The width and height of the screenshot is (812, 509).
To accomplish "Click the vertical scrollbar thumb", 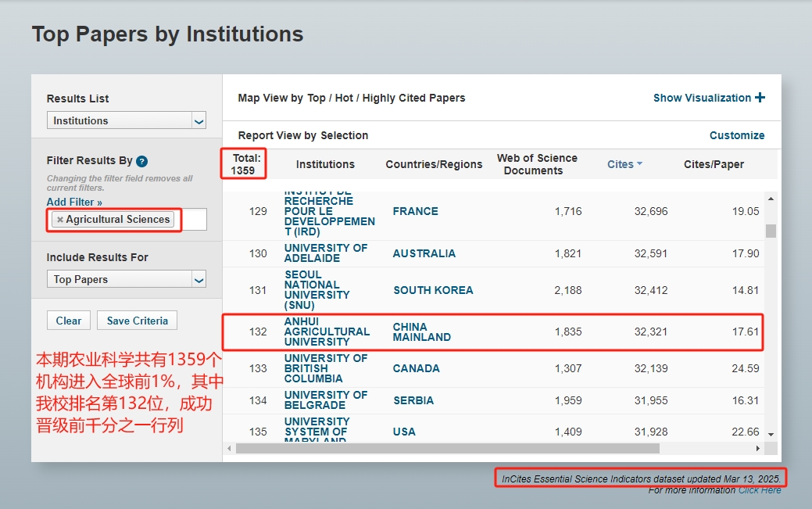I will point(771,231).
